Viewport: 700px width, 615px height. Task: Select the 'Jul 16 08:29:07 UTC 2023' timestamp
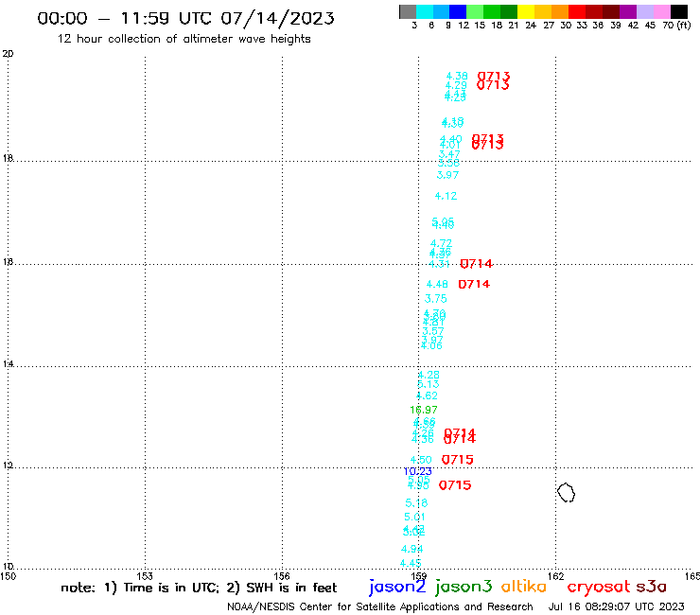[616, 606]
